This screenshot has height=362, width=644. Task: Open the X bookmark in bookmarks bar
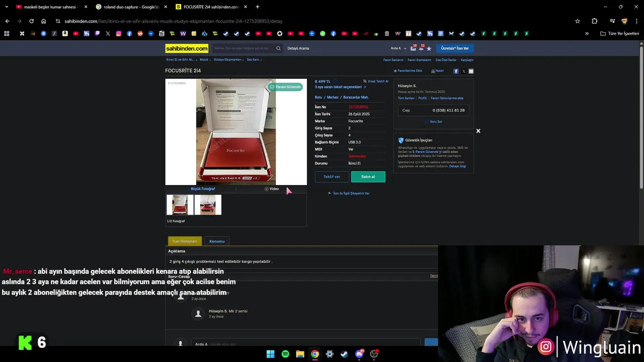(x=108, y=34)
